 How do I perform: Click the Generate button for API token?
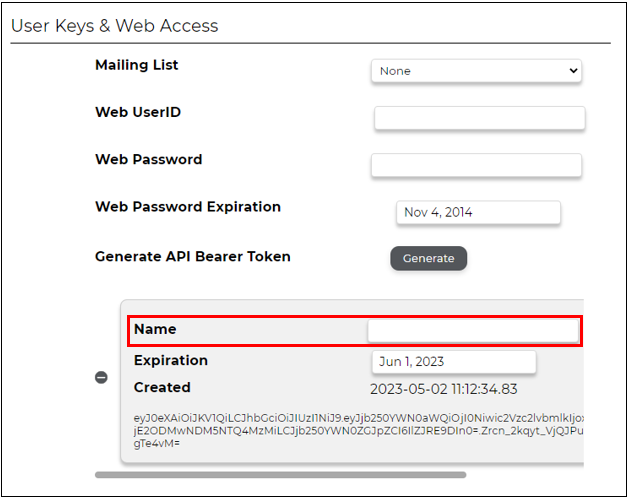tap(428, 258)
